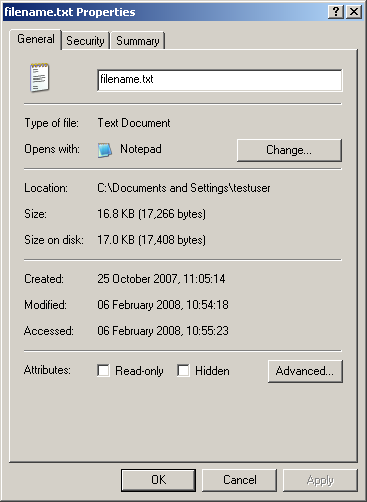Click the created date '25 October 2007, 11:05:14'

[161, 279]
